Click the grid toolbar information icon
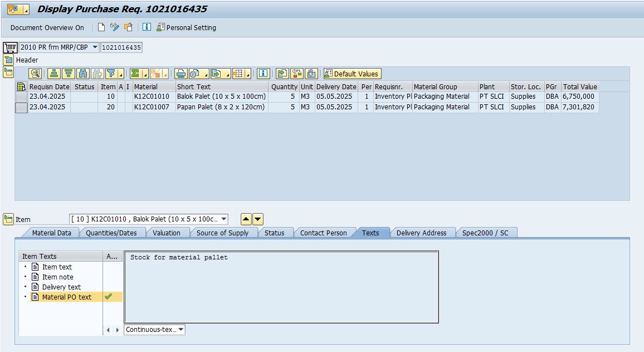Viewport: 644px width, 352px height. [x=264, y=74]
